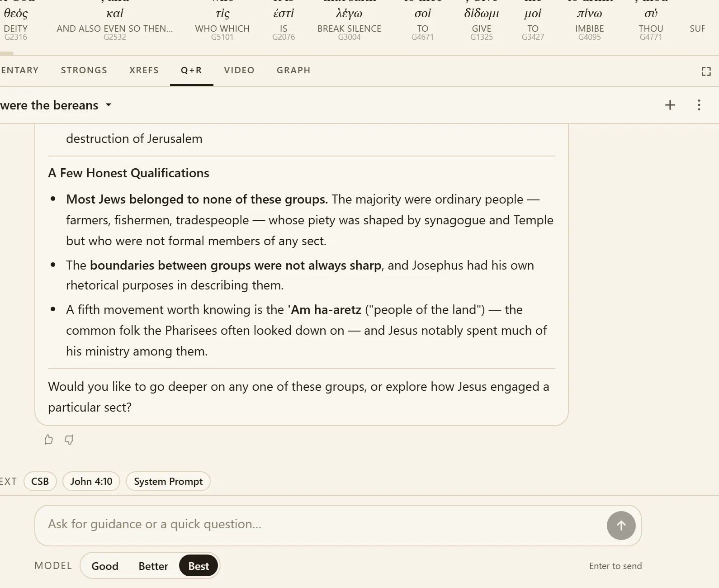Select the Better model option
This screenshot has width=719, height=588.
coord(153,566)
